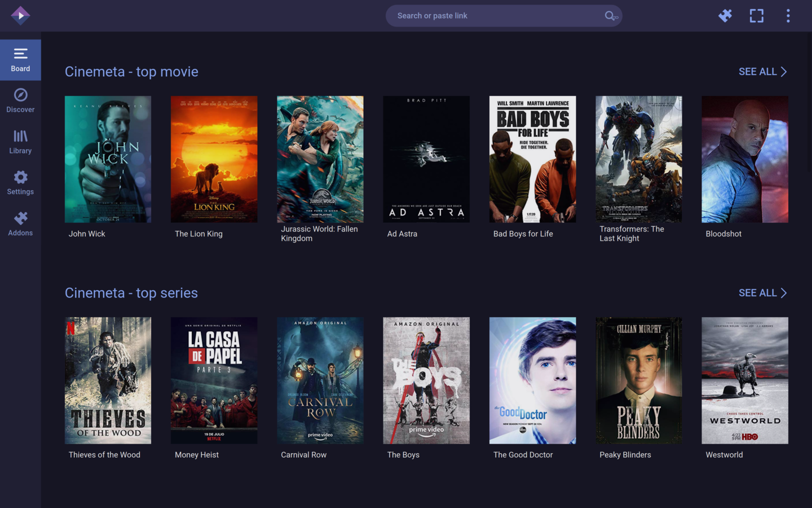The height and width of the screenshot is (508, 812).
Task: Select the Ad Astra movie poster
Action: [x=426, y=159]
